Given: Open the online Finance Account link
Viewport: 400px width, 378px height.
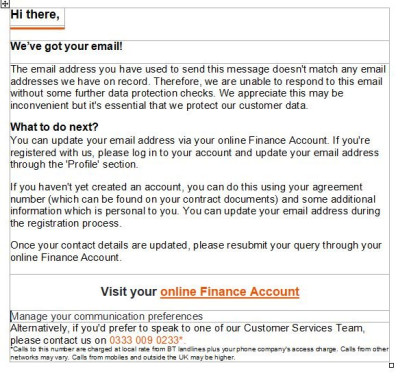Looking at the screenshot, I should click(230, 292).
